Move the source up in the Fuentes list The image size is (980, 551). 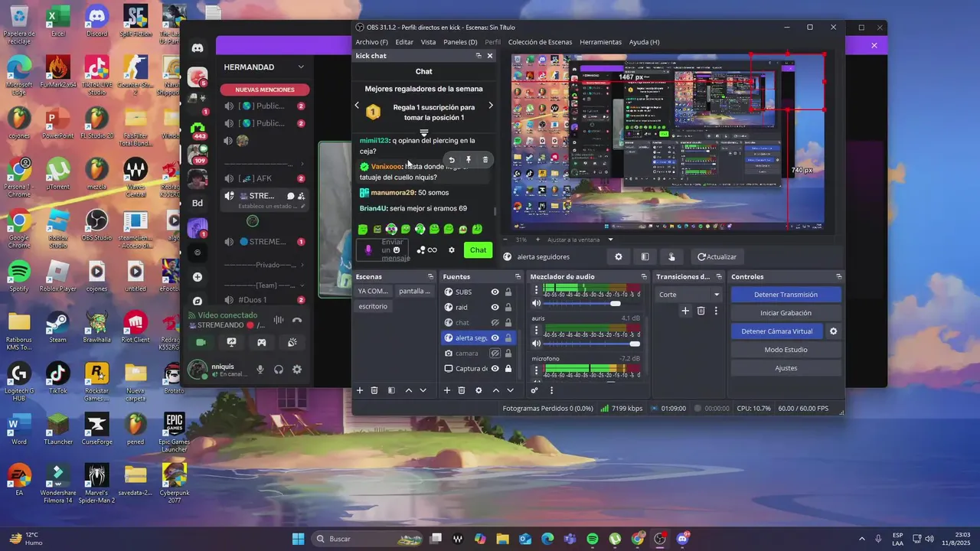point(496,390)
